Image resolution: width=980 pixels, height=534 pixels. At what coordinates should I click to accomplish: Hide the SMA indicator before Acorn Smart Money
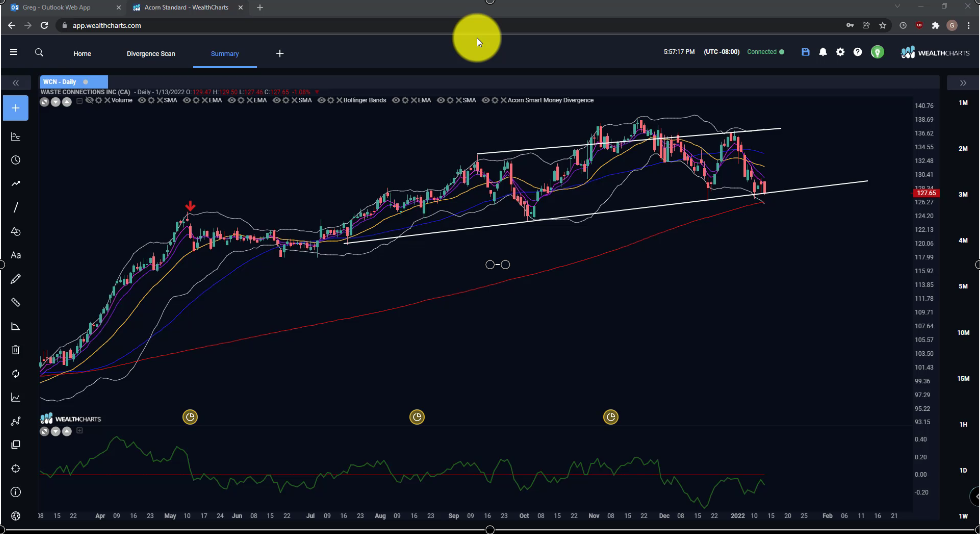[x=441, y=101]
